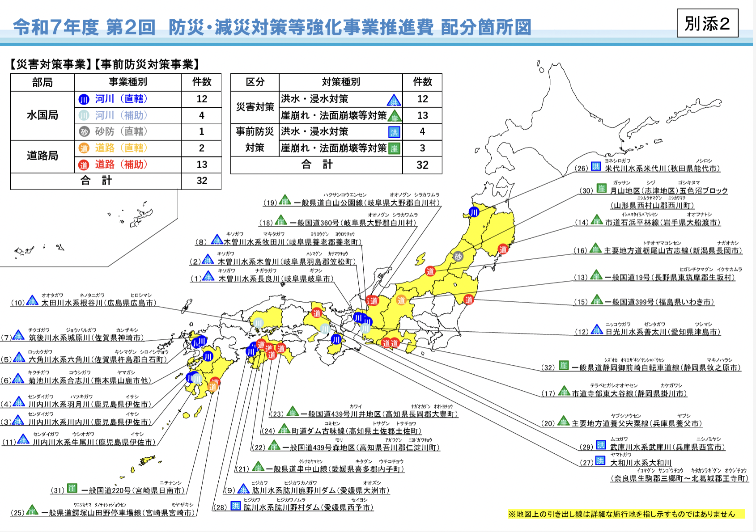Screen dimensions: 756x532
Task: Open the 市道石浜平林線（岩手県大船渡市） label
Action: [x=663, y=222]
